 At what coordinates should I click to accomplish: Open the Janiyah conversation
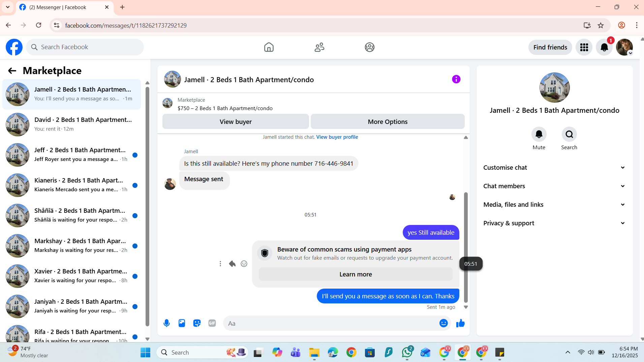pos(71,306)
